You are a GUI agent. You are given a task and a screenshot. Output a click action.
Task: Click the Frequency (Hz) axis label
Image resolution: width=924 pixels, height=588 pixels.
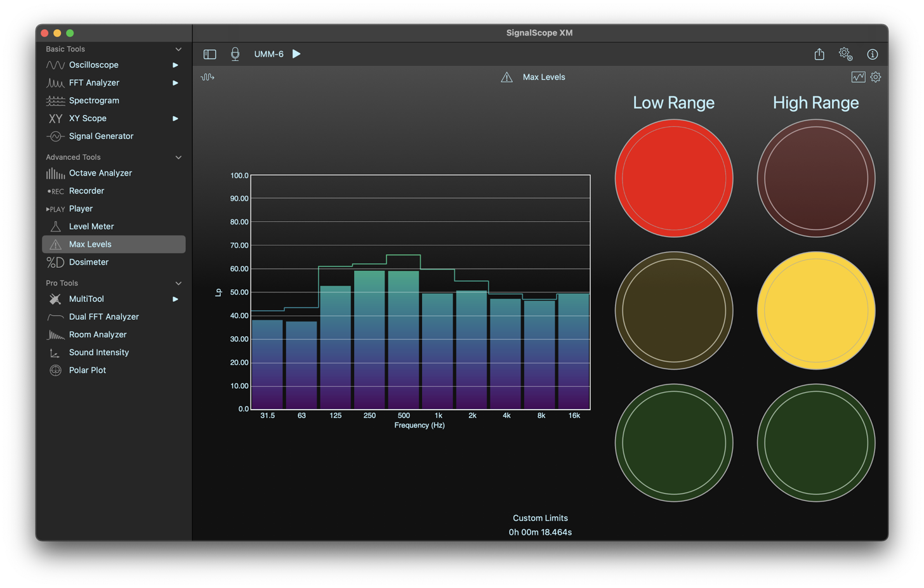pyautogui.click(x=419, y=426)
